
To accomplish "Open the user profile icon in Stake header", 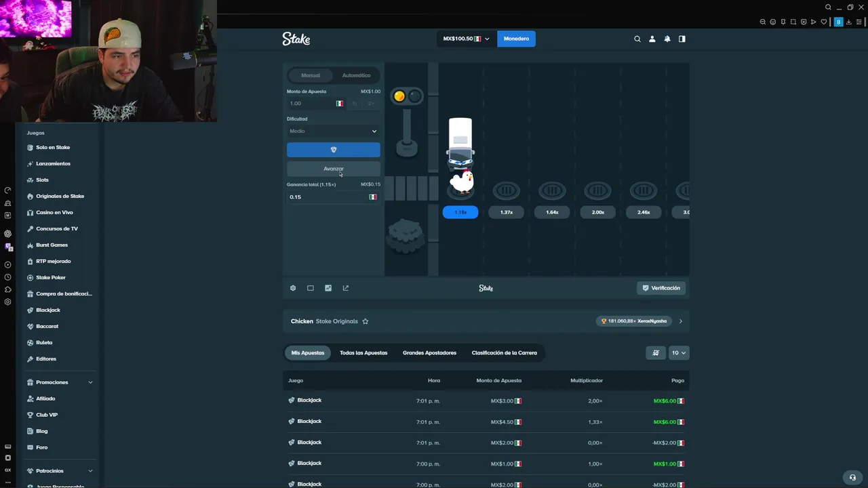I will 652,39.
